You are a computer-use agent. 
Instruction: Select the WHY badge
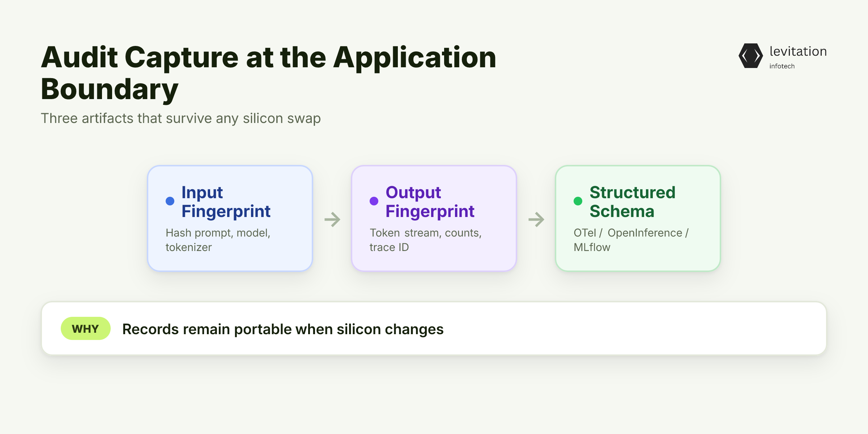85,328
